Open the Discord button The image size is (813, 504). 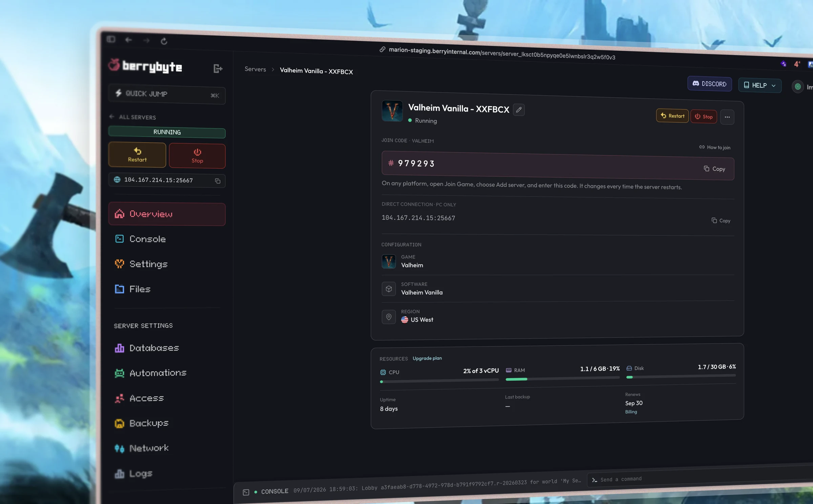click(x=709, y=84)
